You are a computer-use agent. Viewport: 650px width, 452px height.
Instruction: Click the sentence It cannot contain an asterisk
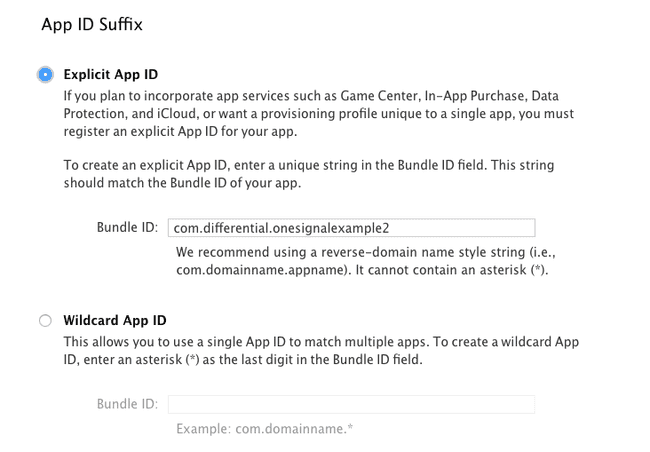coord(452,270)
